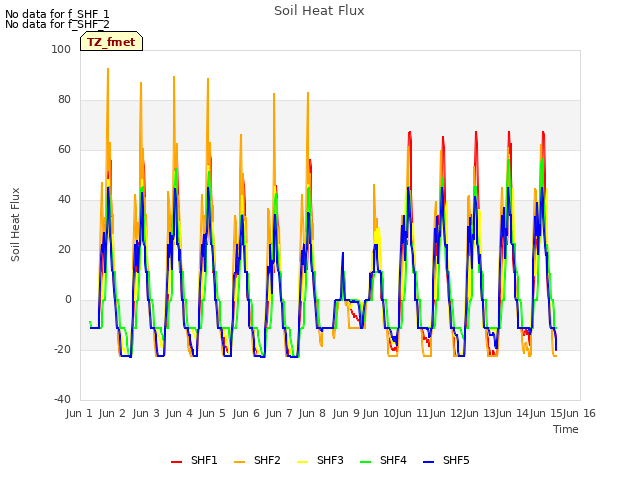The height and width of the screenshot is (480, 640).
Task: Click the 'No data for f_SHF_1' message
Action: (x=57, y=14)
